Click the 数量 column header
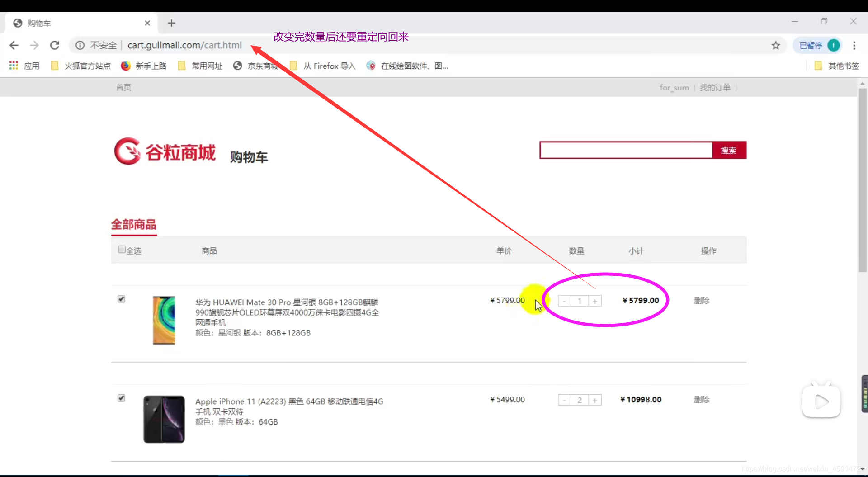 (576, 250)
